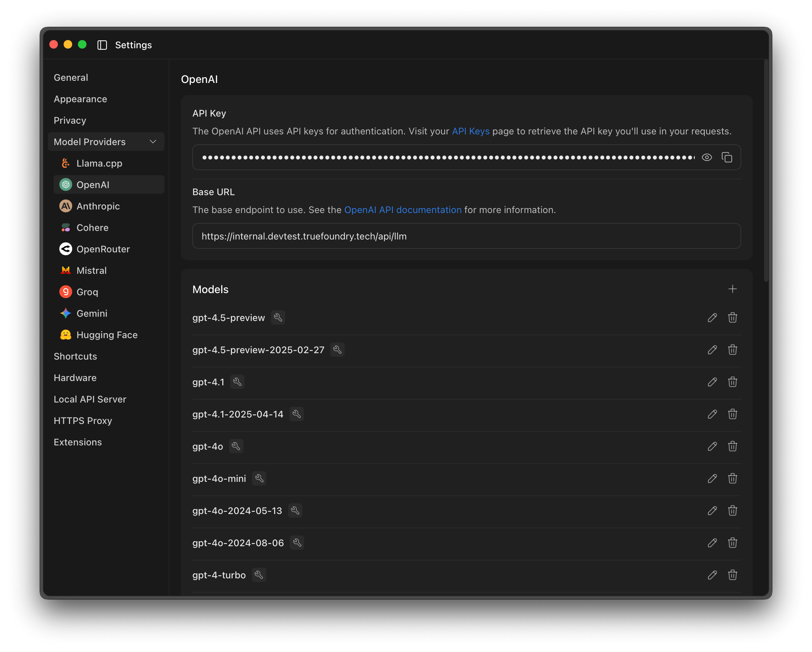The height and width of the screenshot is (652, 812).
Task: Open Shortcuts settings
Action: click(75, 356)
